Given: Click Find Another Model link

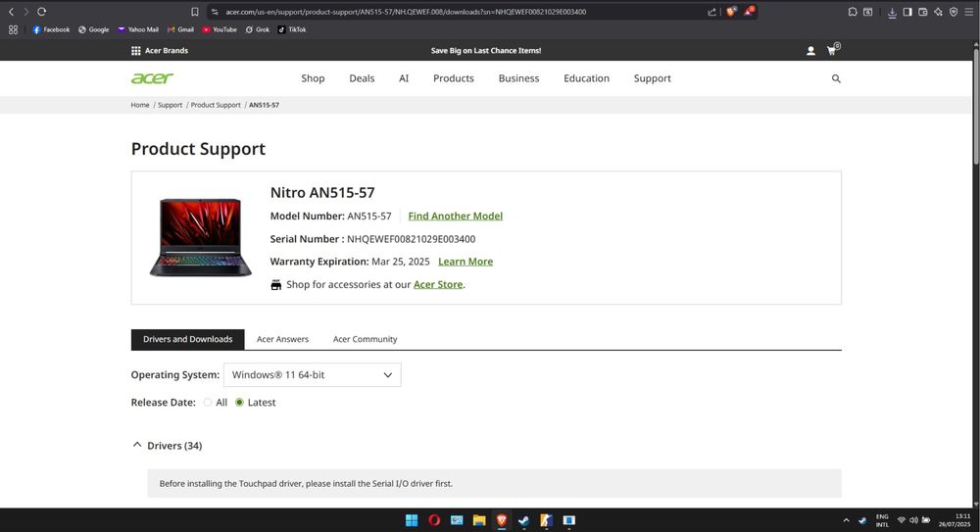Looking at the screenshot, I should [x=455, y=216].
